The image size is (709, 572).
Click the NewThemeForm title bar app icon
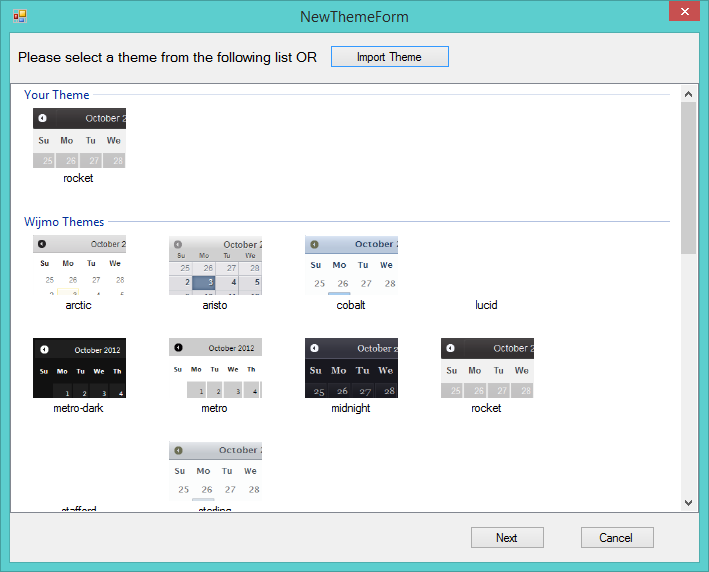point(20,16)
